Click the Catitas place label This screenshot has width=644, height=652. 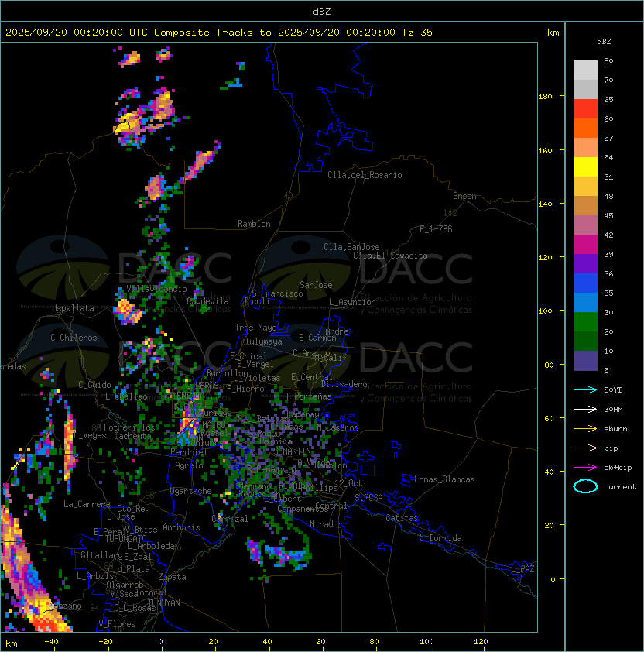402,518
